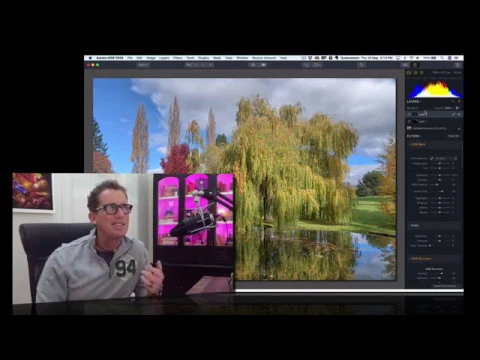This screenshot has height=360, width=480.
Task: Add a new layer with plus icon
Action: pyautogui.click(x=459, y=101)
